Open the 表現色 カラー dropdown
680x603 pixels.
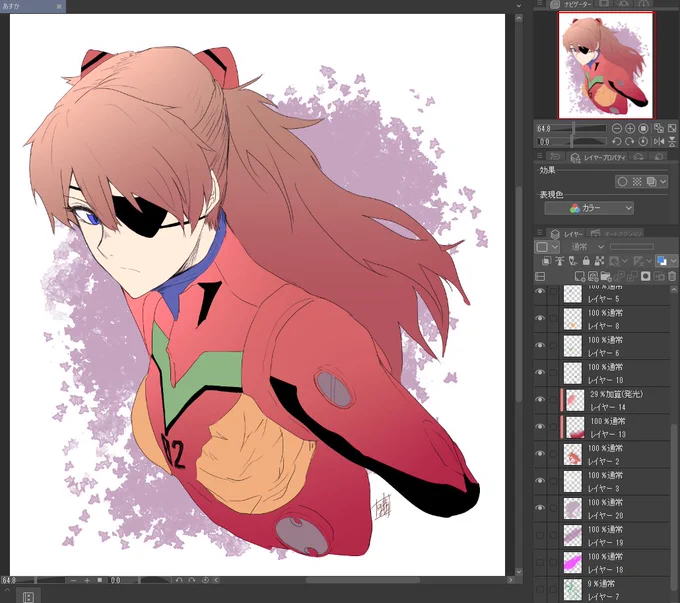589,208
